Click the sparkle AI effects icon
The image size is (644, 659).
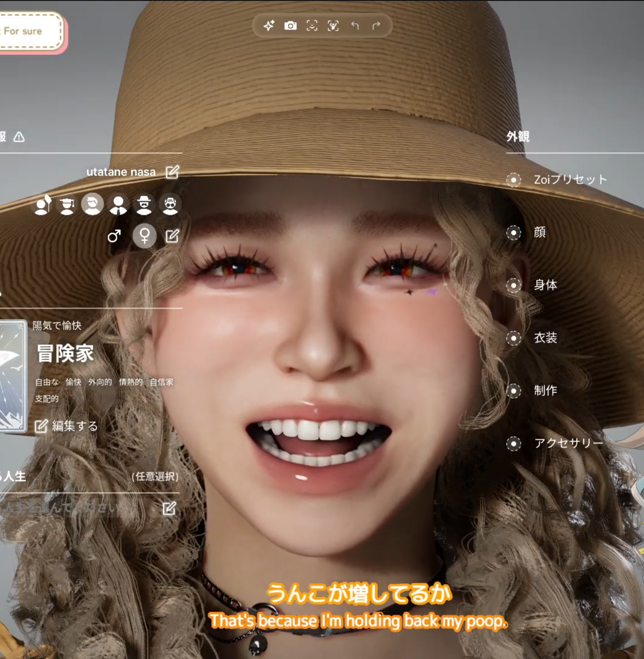click(x=269, y=26)
